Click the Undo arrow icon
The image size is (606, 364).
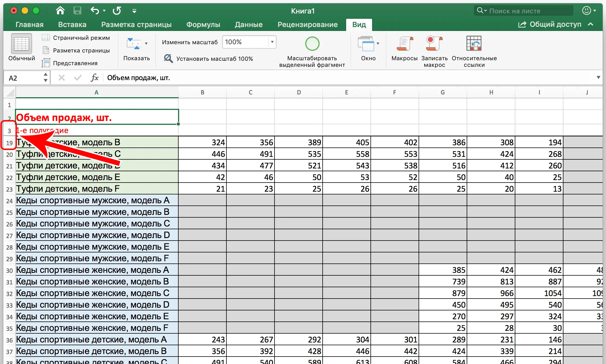95,11
